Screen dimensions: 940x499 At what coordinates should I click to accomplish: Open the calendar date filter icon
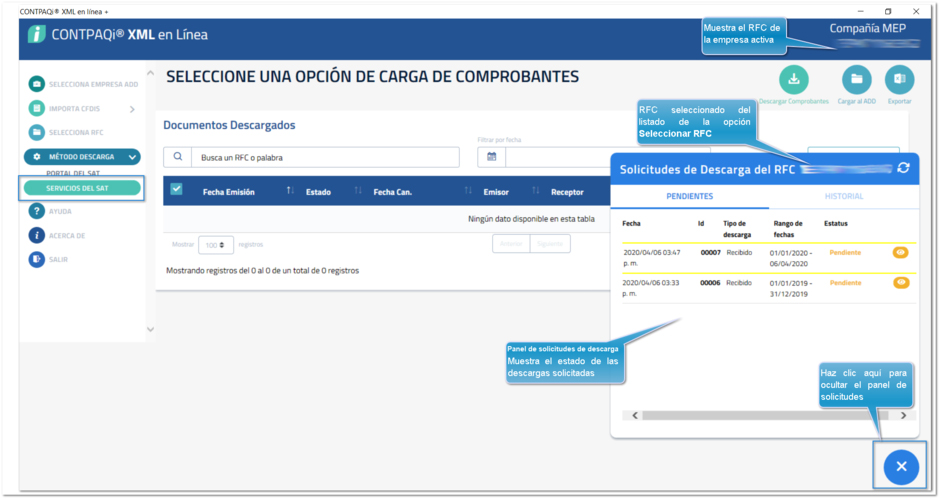492,157
